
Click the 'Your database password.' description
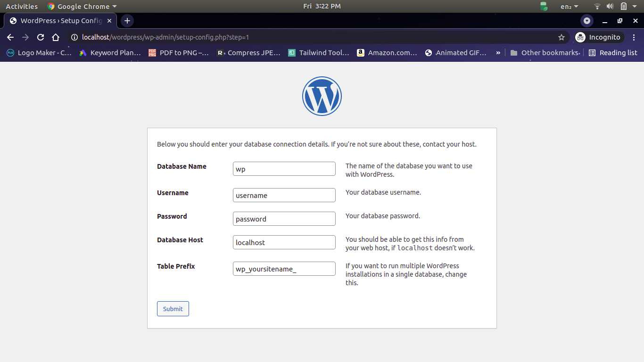point(383,216)
